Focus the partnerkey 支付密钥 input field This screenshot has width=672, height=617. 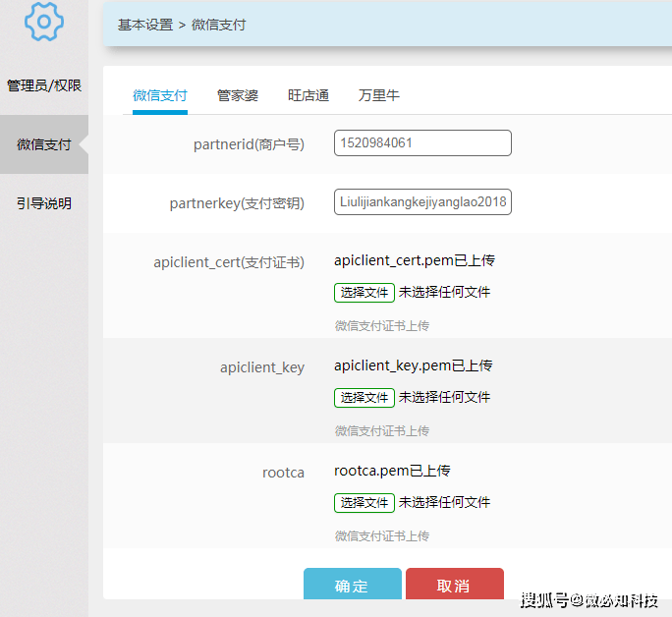pos(422,202)
